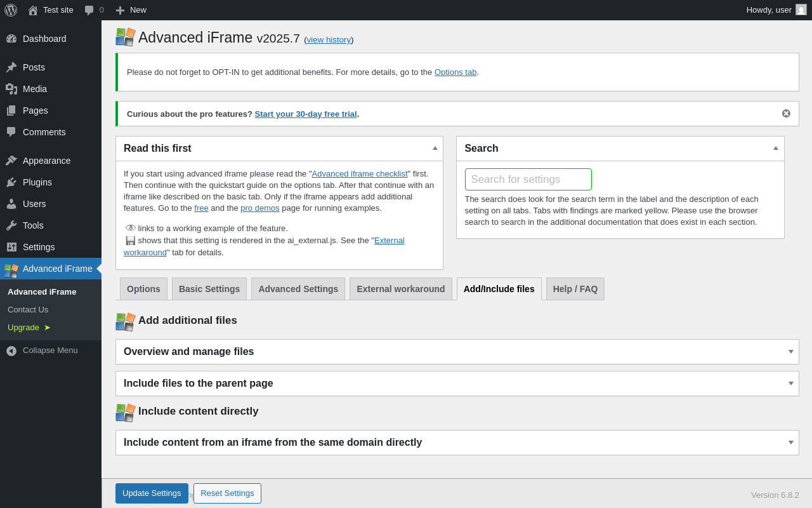The height and width of the screenshot is (508, 812).
Task: Open the WordPress logo menu
Action: click(11, 10)
